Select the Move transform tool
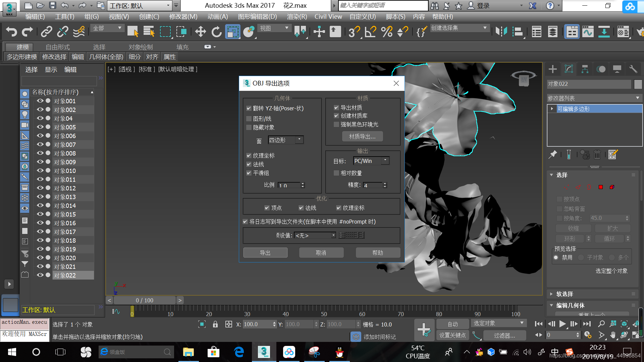 200,32
